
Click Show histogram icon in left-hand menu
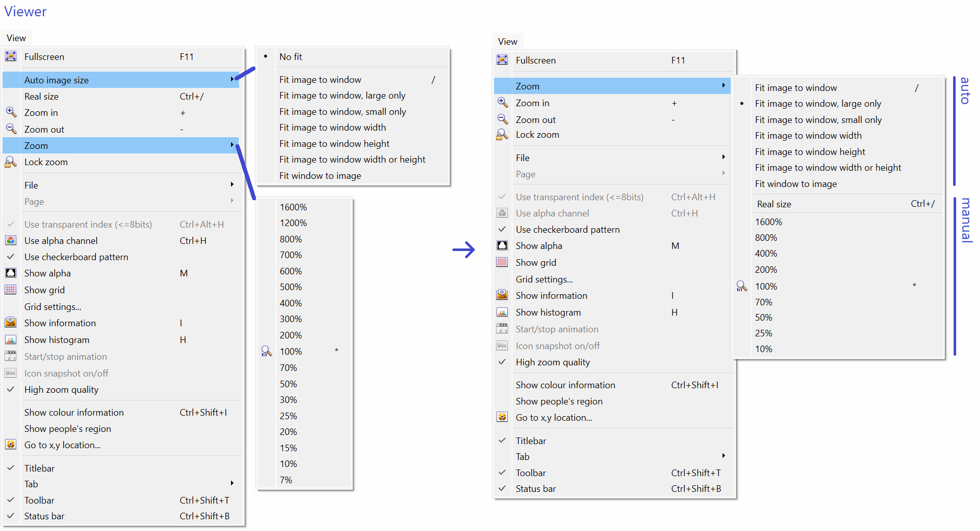(11, 339)
